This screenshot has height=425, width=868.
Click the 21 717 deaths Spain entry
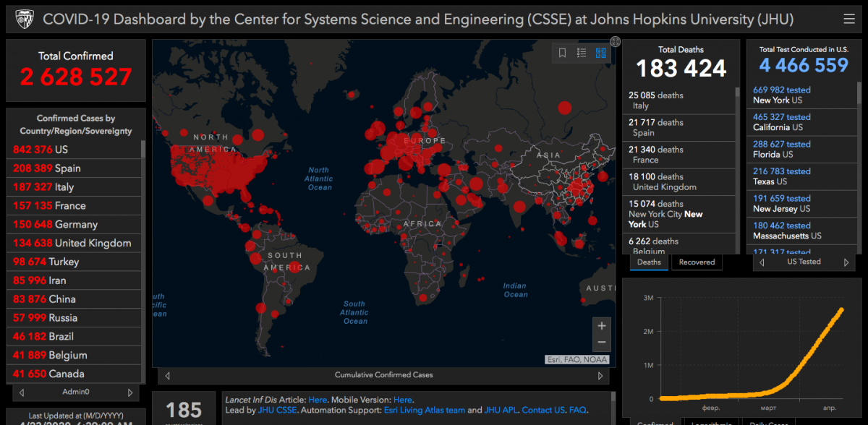[x=679, y=128]
